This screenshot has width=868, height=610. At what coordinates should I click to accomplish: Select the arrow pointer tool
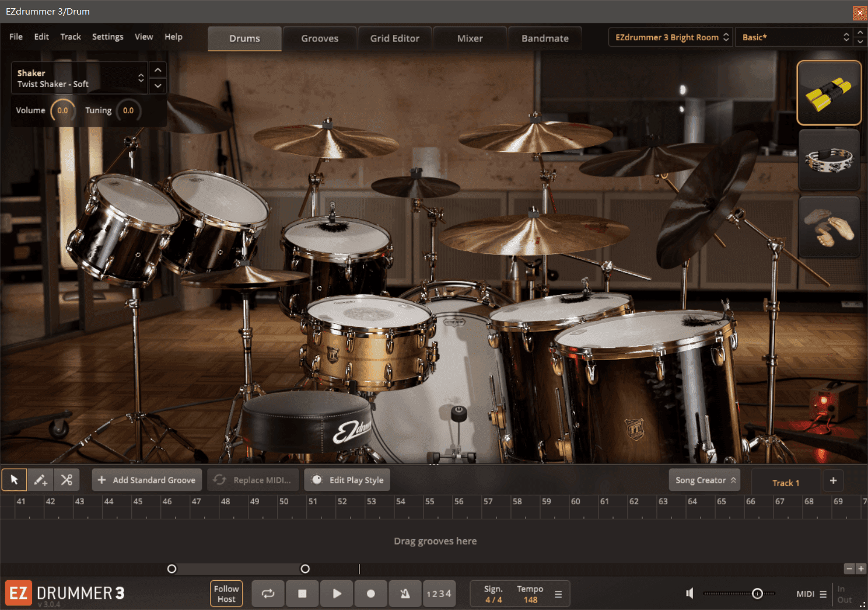[15, 480]
